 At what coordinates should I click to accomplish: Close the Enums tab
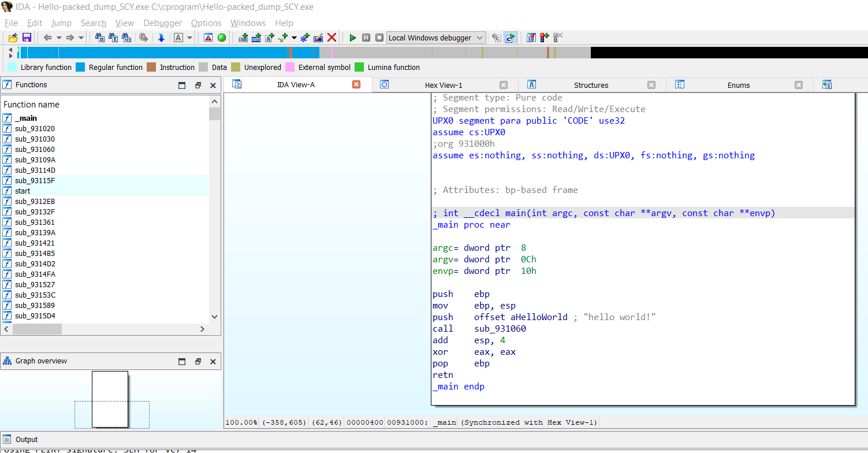coord(799,85)
